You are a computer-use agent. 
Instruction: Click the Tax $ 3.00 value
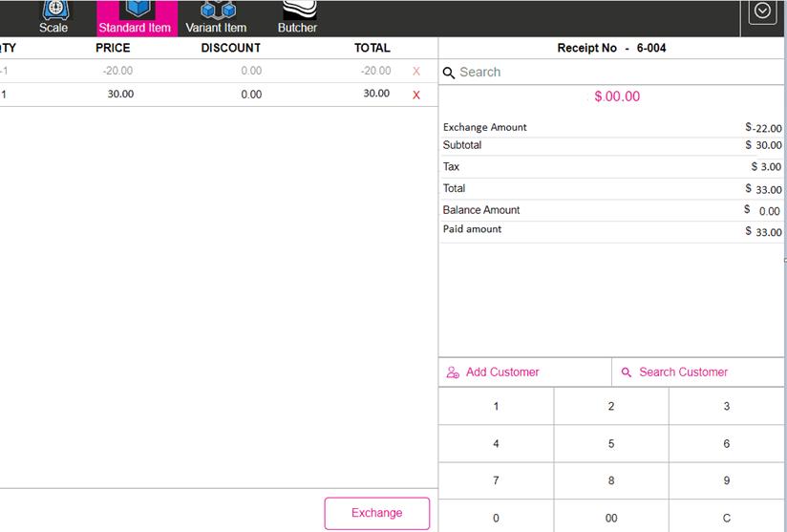pos(766,166)
